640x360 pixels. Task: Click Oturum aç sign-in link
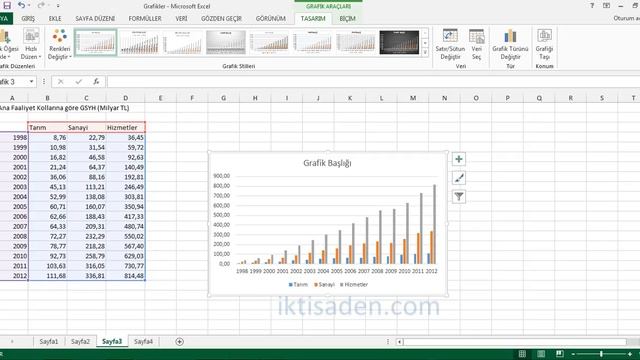[x=627, y=18]
